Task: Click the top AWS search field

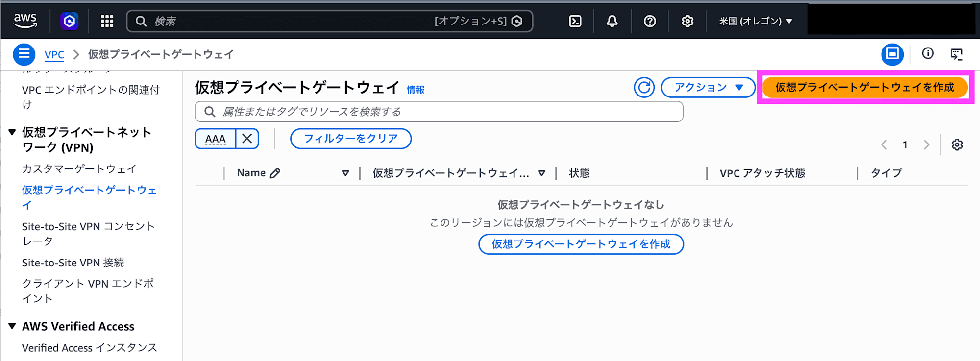Action: [329, 21]
